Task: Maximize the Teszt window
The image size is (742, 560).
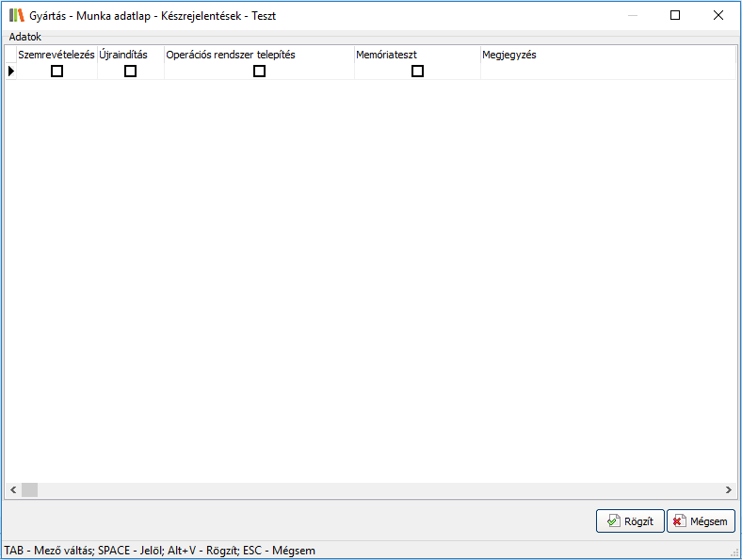Action: pos(675,15)
